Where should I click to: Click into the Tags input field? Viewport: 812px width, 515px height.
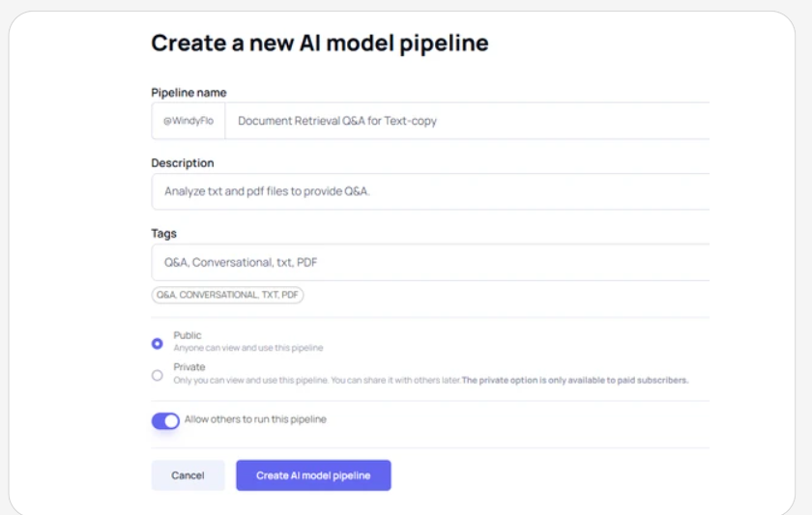tap(430, 262)
